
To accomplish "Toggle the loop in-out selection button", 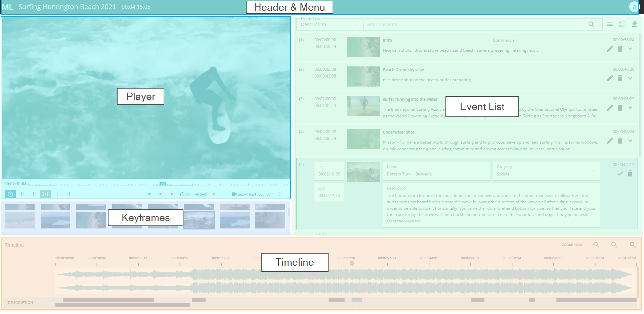I will (45, 194).
